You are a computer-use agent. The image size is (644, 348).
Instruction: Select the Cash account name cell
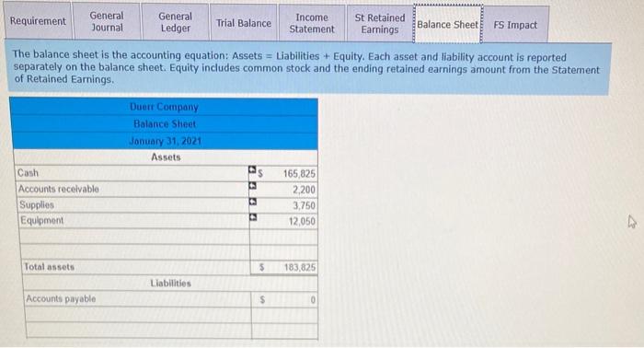pos(132,173)
